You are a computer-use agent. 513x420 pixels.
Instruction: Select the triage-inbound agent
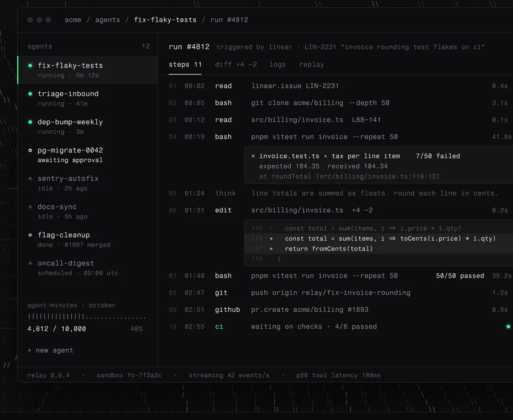pyautogui.click(x=88, y=98)
